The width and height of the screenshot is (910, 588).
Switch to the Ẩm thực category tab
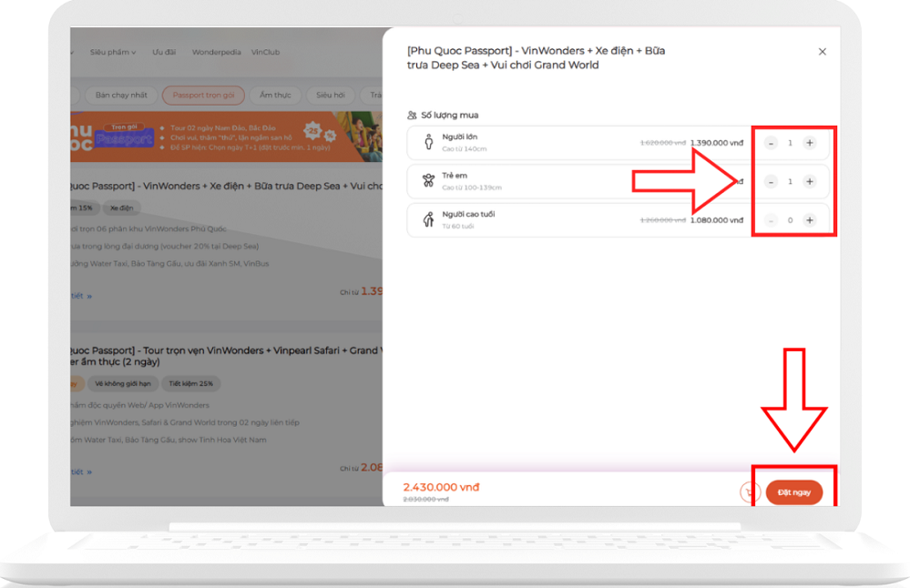(274, 95)
